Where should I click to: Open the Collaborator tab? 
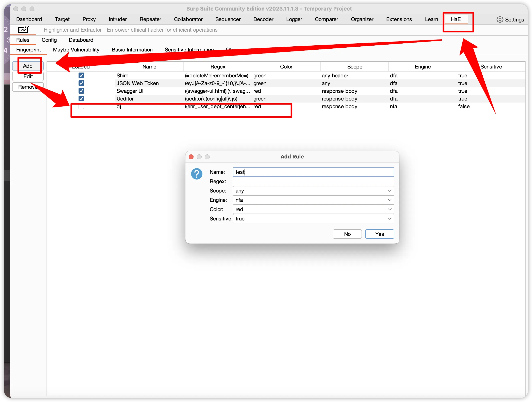188,19
